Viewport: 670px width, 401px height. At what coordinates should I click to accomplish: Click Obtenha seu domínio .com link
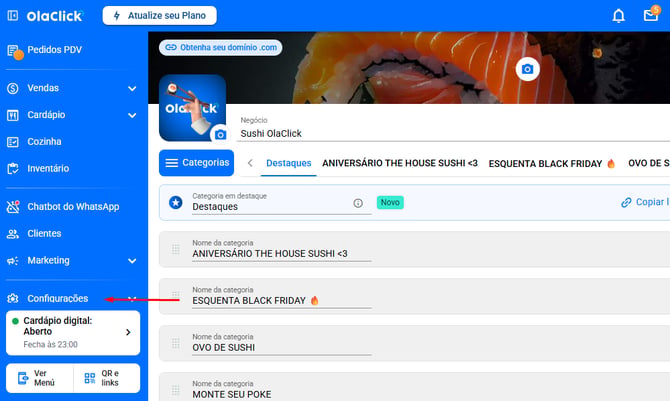(220, 47)
